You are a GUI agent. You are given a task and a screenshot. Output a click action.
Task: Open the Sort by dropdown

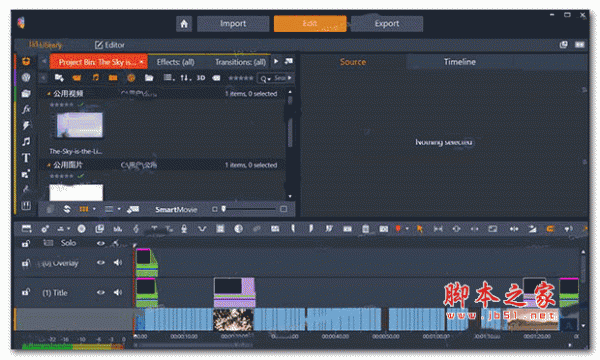click(x=186, y=78)
